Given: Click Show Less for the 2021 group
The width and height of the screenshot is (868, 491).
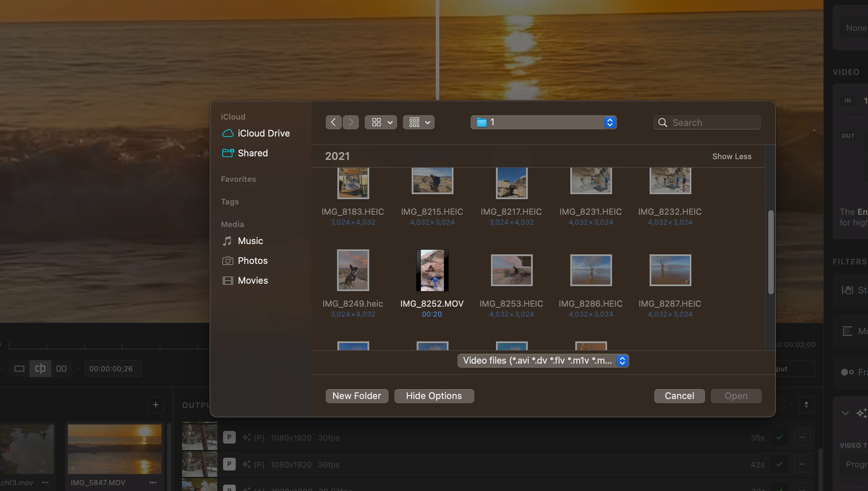Looking at the screenshot, I should (731, 156).
